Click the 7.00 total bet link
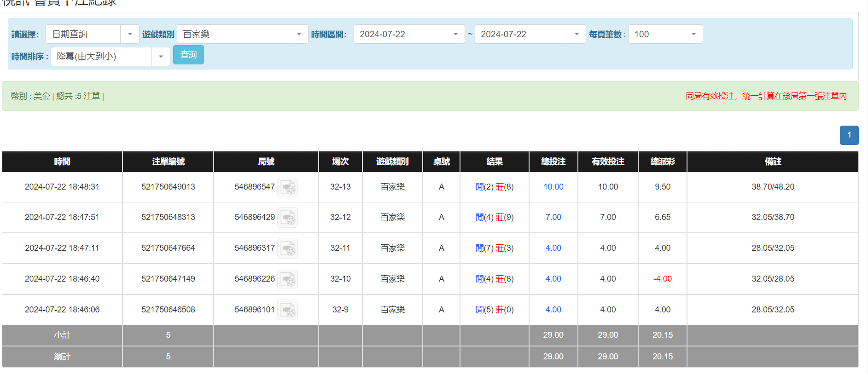 (x=553, y=217)
